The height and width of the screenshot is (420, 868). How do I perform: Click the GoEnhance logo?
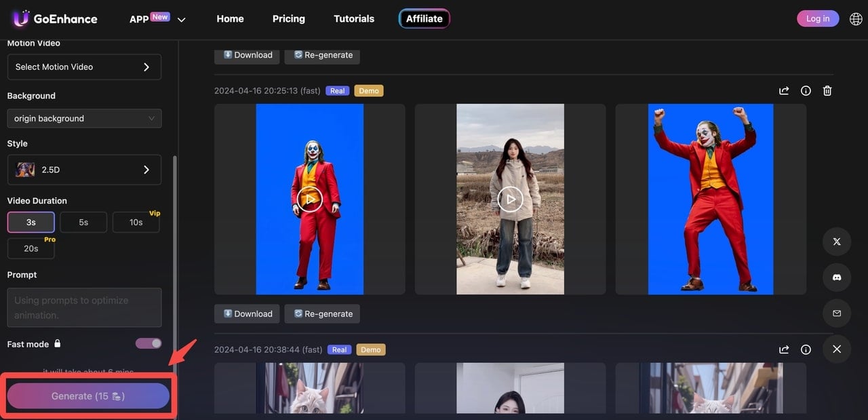55,18
